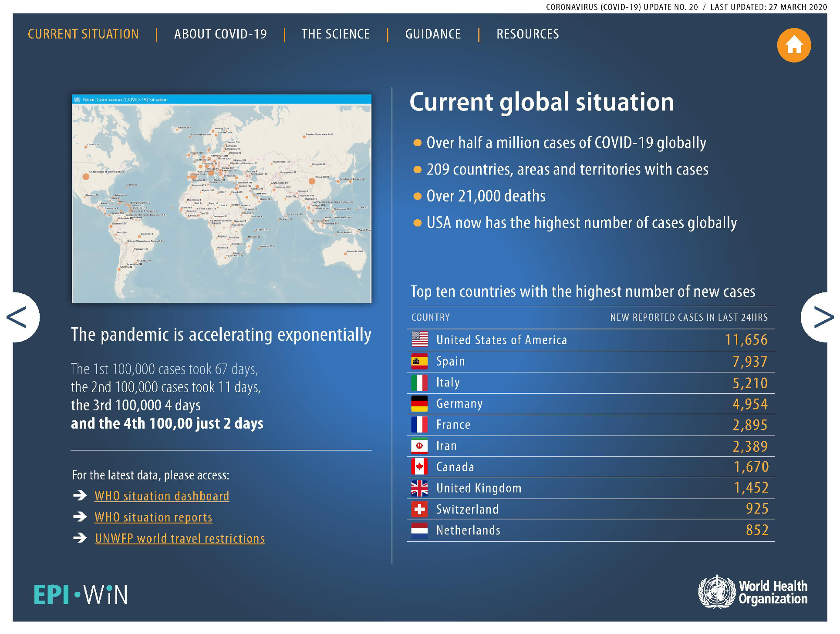Viewport: 840px width, 634px height.
Task: Click the World Health Organization logo
Action: [x=752, y=592]
